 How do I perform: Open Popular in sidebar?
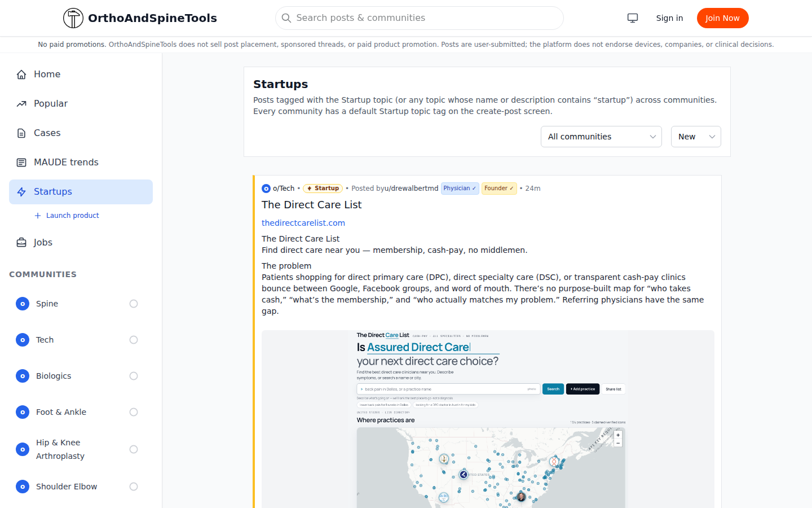(x=81, y=104)
